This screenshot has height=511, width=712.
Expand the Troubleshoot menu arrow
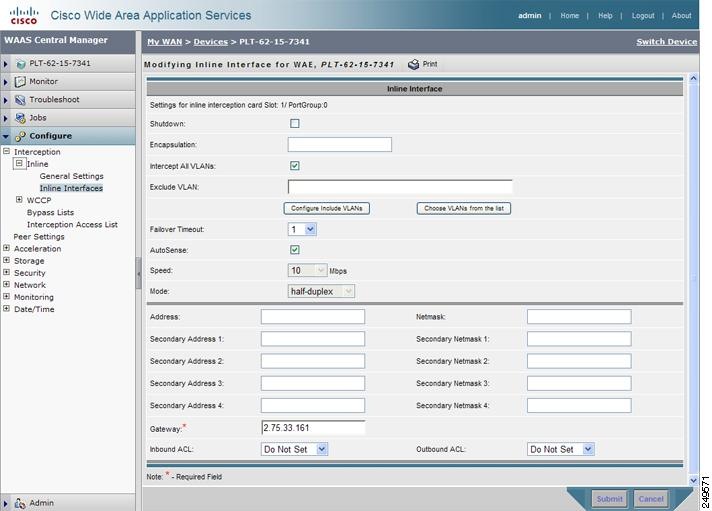click(5, 100)
